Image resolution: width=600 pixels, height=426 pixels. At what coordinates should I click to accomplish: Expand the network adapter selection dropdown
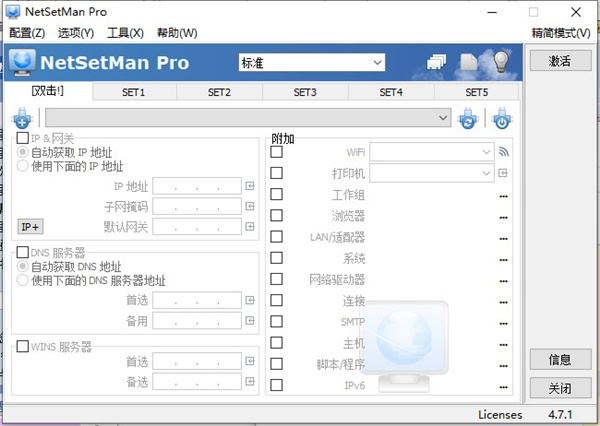point(248,118)
